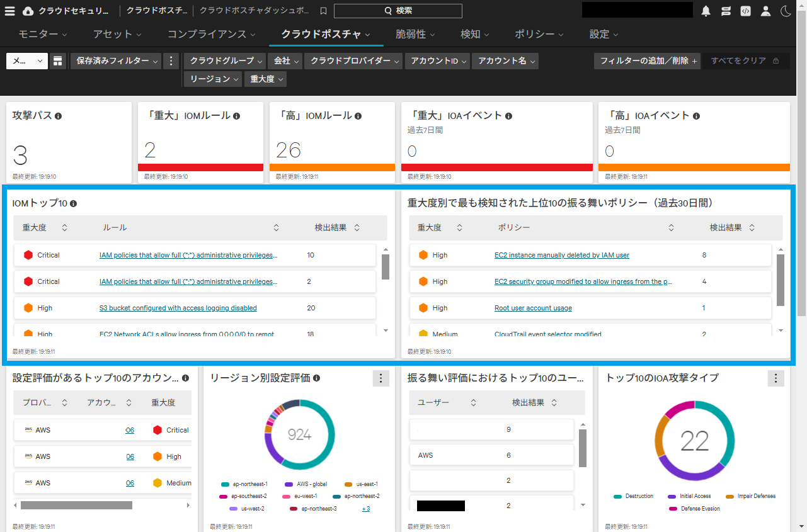807x532 pixels.
Task: Expand the 設定 menu
Action: [604, 34]
